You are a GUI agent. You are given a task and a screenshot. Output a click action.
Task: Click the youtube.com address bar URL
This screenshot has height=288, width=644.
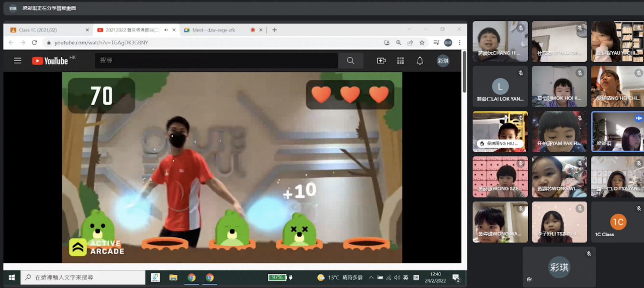point(101,43)
